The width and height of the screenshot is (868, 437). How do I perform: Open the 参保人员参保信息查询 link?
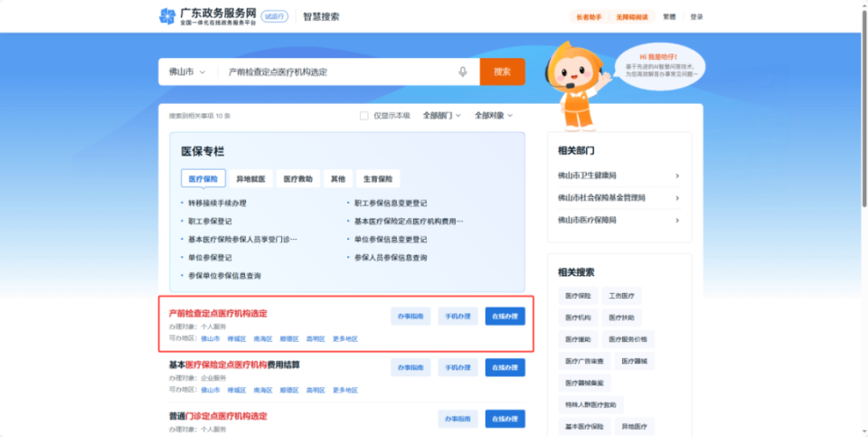tap(391, 258)
